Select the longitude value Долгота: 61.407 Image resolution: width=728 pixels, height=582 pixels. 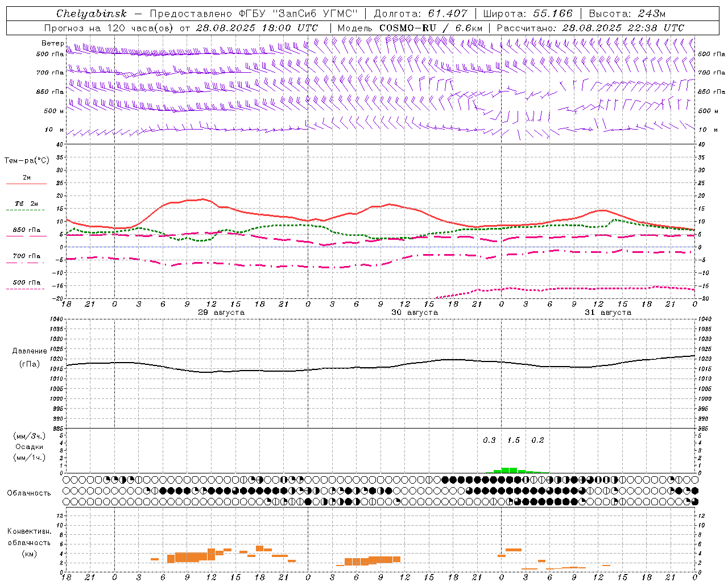420,14
